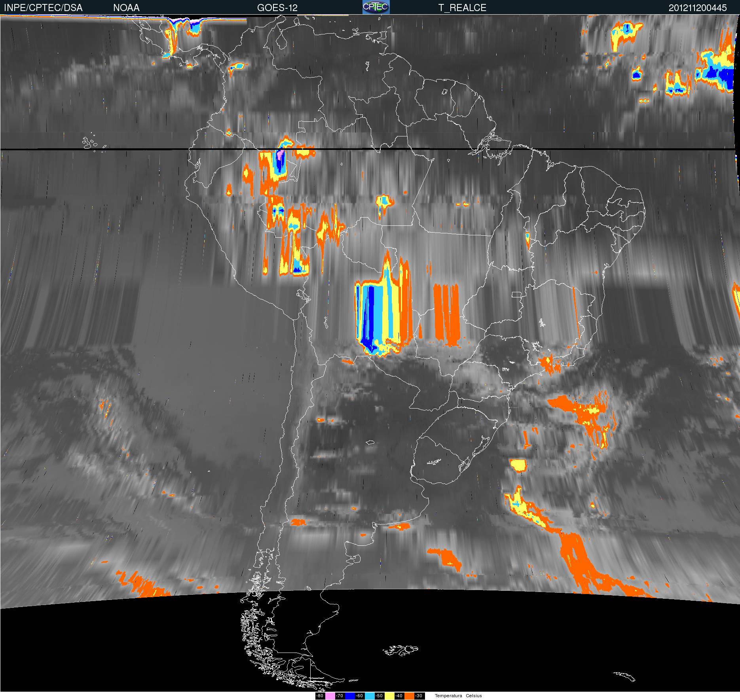Click the INPE/CPTEC/DSA header text
The width and height of the screenshot is (740, 700).
click(43, 8)
